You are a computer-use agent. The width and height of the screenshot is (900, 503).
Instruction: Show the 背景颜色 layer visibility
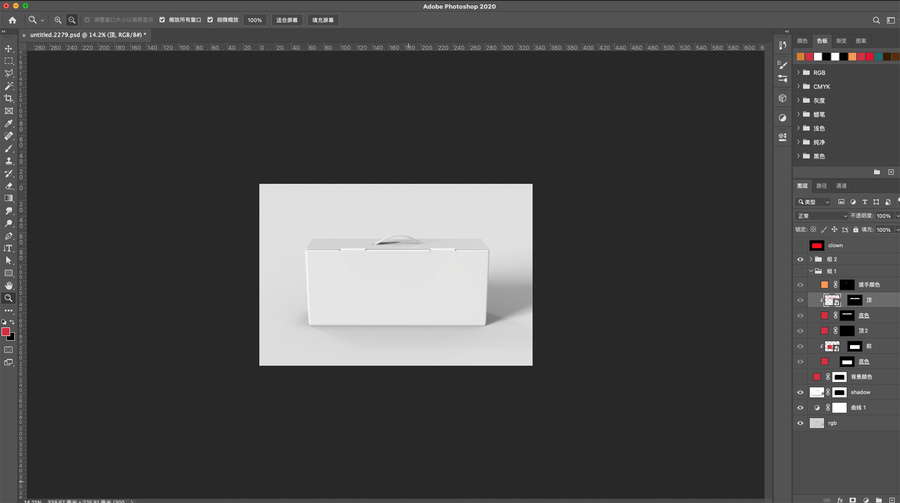[800, 377]
